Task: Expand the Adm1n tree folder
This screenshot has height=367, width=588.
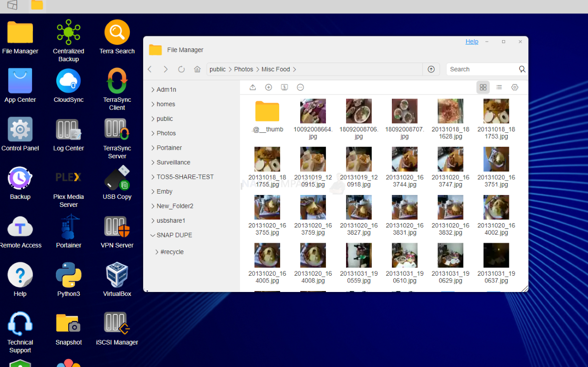Action: coord(153,89)
